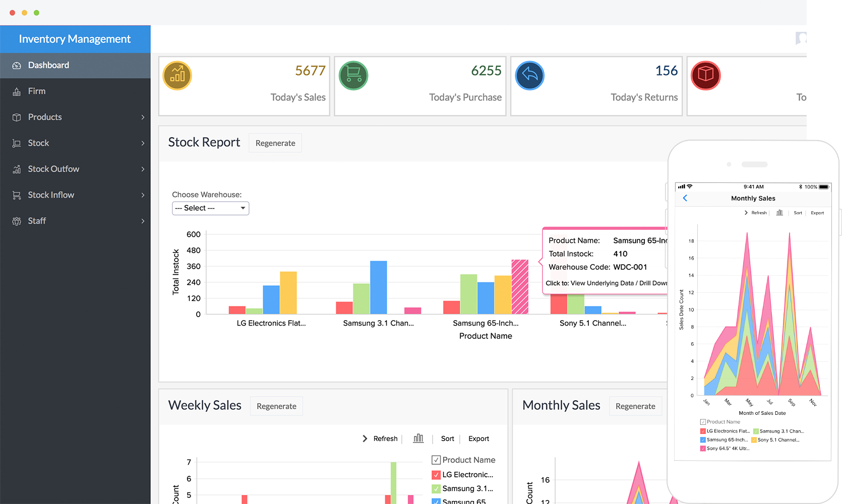This screenshot has height=504, width=842.
Task: Click the user avatar icon at top right
Action: (x=801, y=38)
